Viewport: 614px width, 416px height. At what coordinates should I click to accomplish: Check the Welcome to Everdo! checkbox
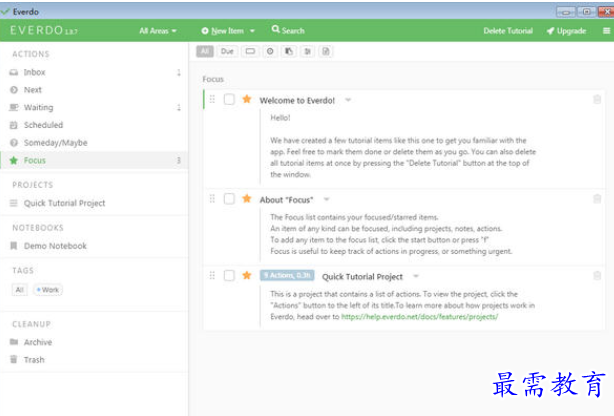point(229,99)
